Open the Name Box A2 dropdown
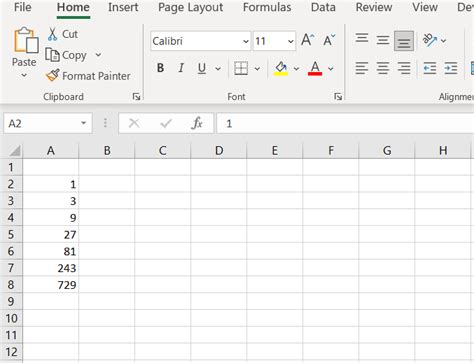The height and width of the screenshot is (363, 474). [x=83, y=123]
